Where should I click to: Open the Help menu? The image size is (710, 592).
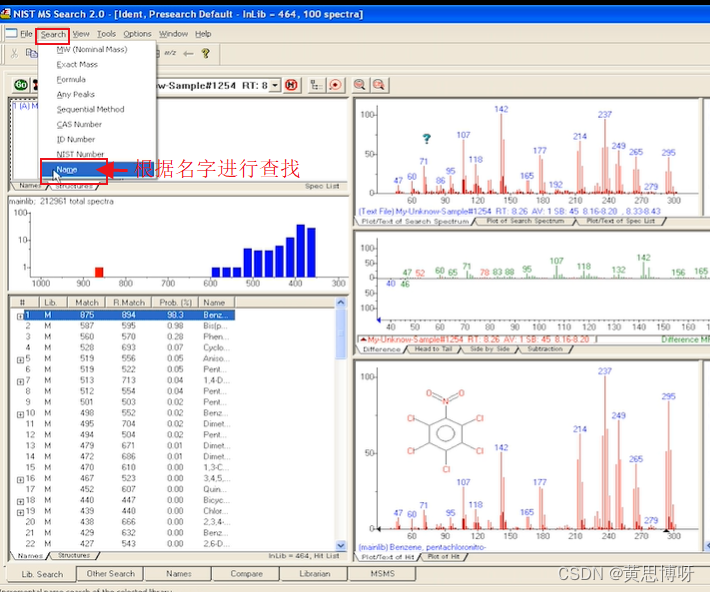point(203,34)
